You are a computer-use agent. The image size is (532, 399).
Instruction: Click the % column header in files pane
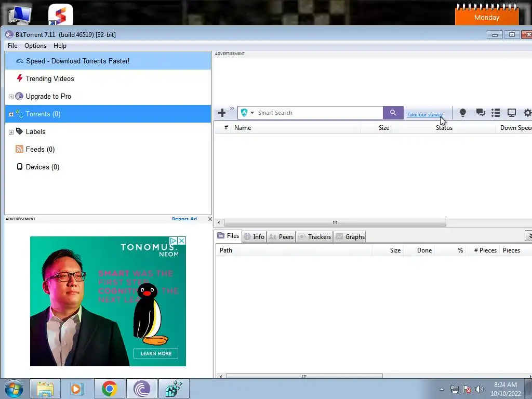coord(450,250)
